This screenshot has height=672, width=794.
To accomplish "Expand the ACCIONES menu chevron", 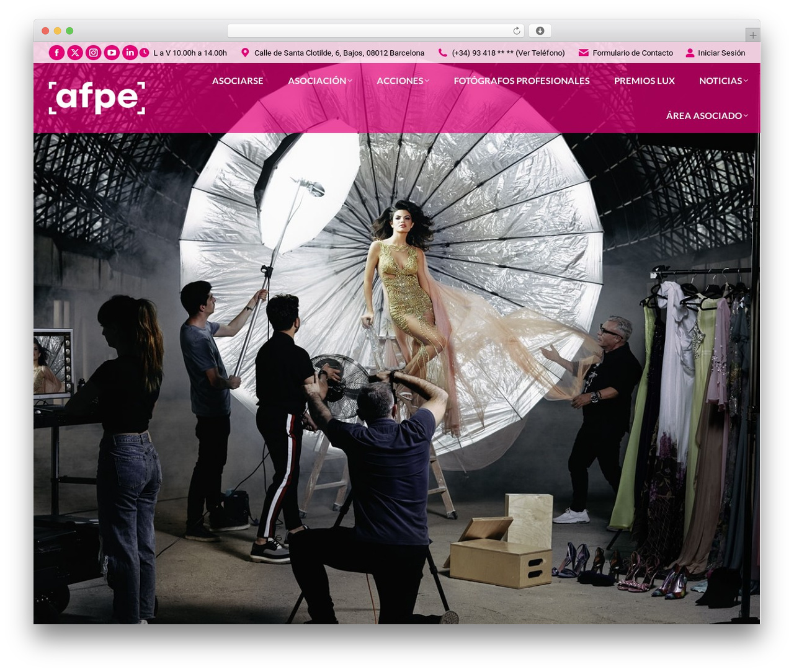I will [x=427, y=81].
